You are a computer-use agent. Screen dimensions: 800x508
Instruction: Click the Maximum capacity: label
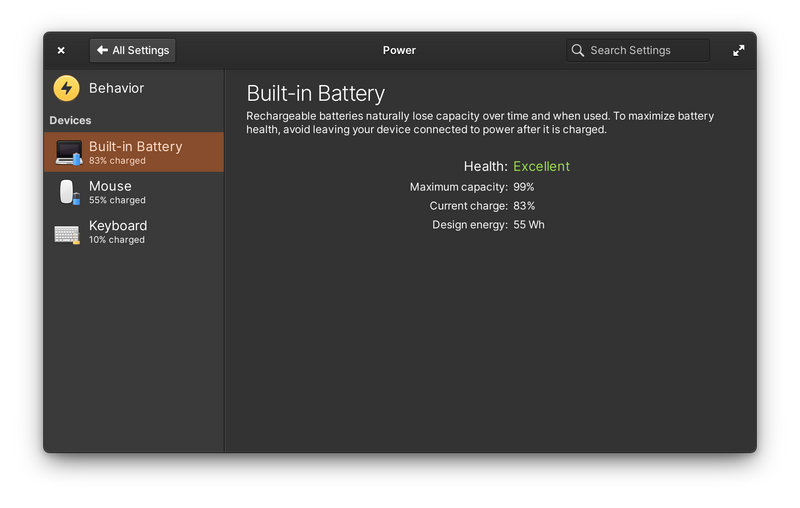tap(459, 187)
